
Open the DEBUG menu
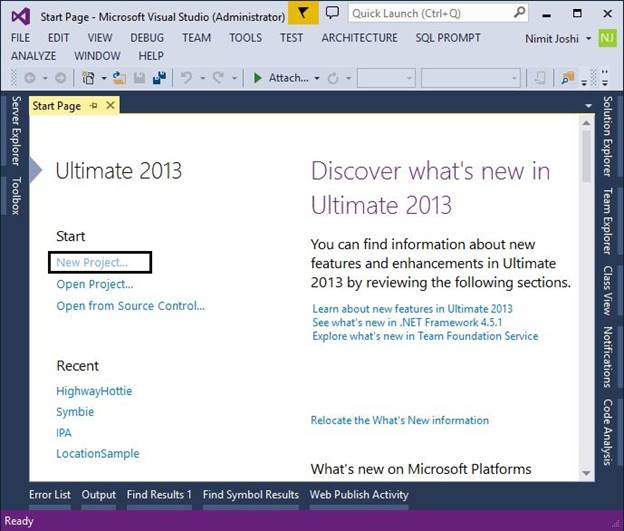point(147,38)
